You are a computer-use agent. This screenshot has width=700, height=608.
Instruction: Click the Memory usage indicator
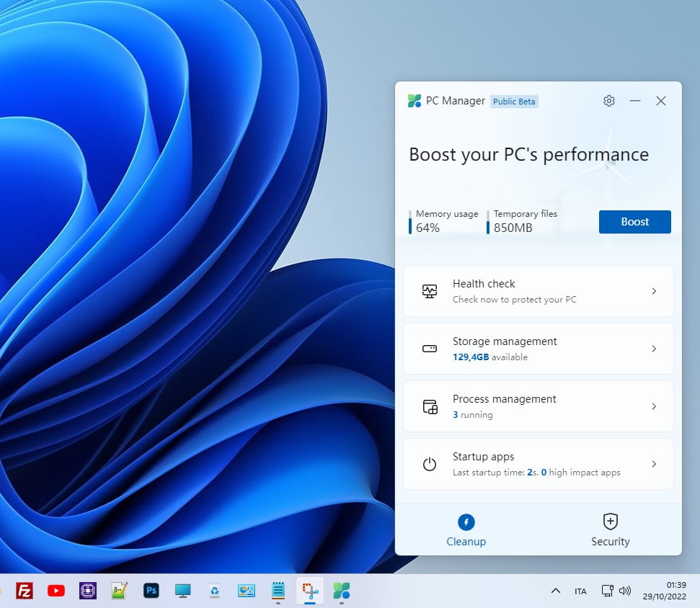(445, 222)
